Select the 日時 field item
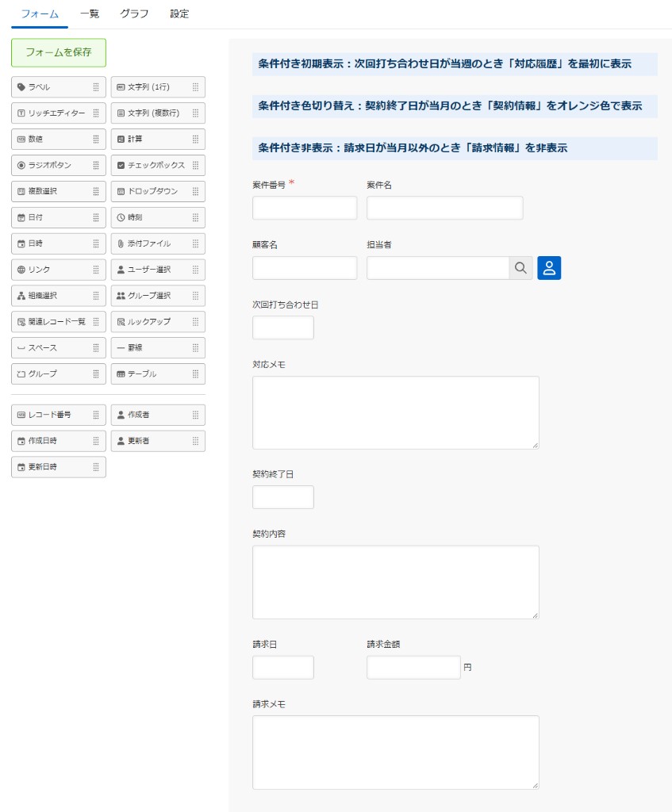This screenshot has height=812, width=672. (59, 243)
